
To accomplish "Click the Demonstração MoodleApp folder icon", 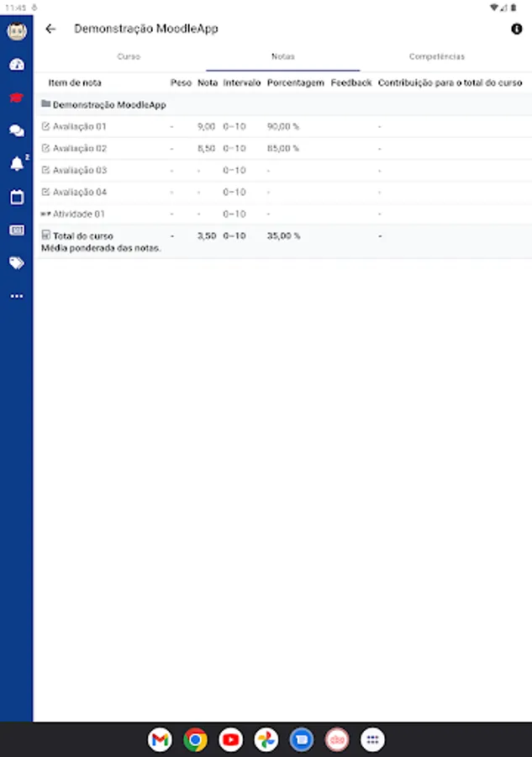I will point(46,103).
